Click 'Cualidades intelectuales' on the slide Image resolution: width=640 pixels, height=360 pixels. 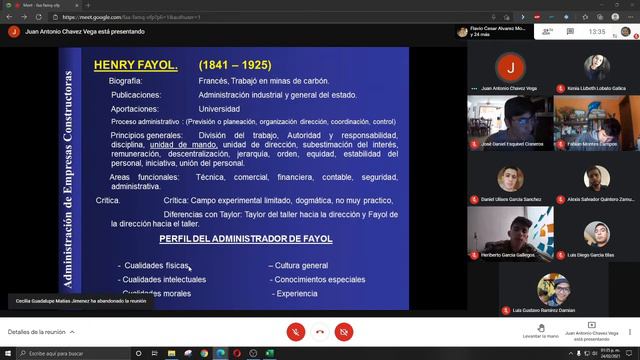pos(164,280)
